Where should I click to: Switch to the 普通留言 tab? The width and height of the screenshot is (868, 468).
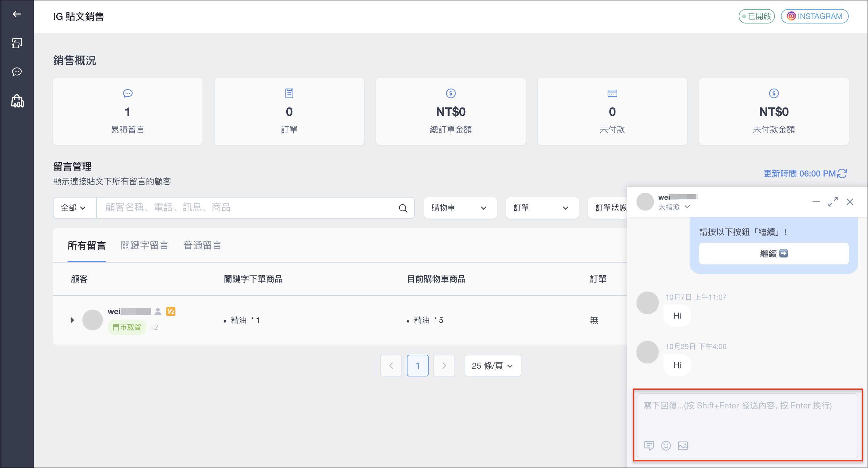point(203,245)
